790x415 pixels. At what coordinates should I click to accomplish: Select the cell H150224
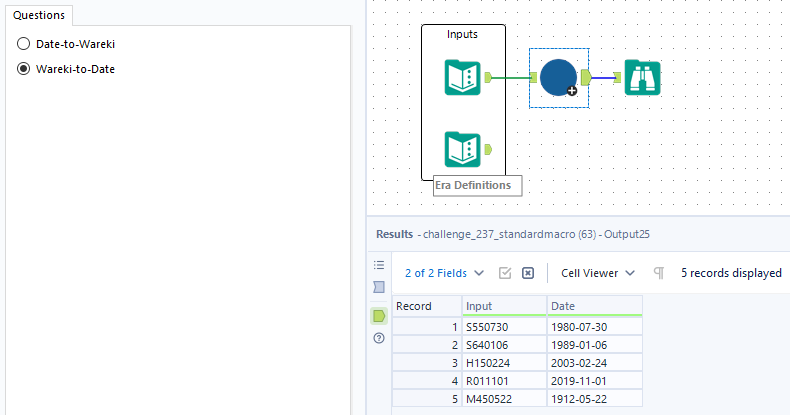pyautogui.click(x=504, y=363)
